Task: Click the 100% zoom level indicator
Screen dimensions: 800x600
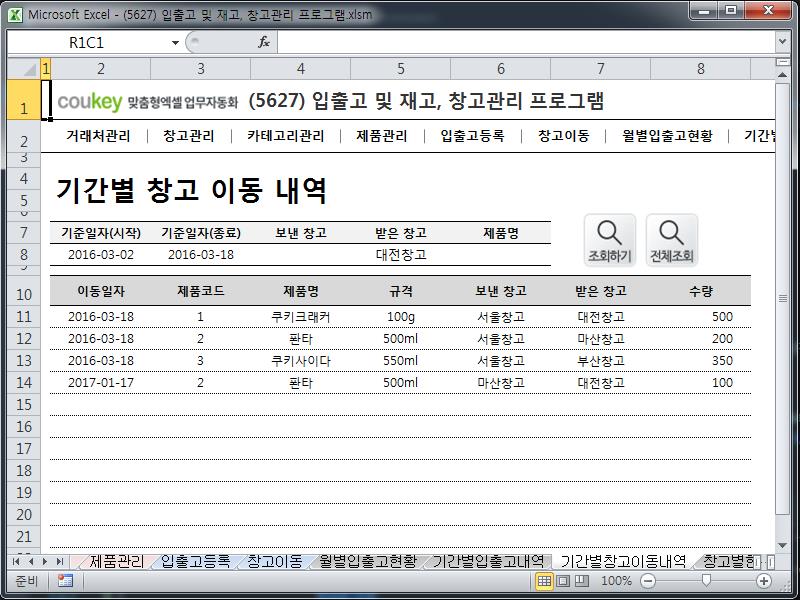Action: (616, 581)
